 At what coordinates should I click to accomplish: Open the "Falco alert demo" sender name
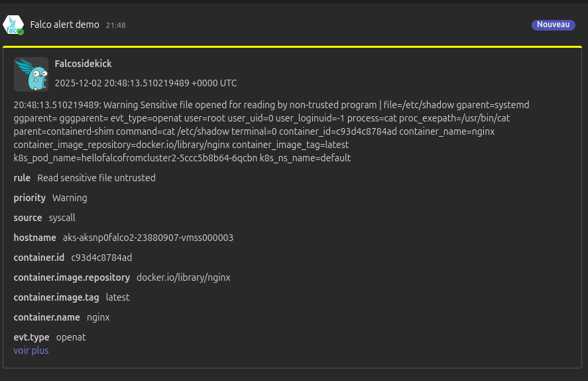[x=64, y=25]
